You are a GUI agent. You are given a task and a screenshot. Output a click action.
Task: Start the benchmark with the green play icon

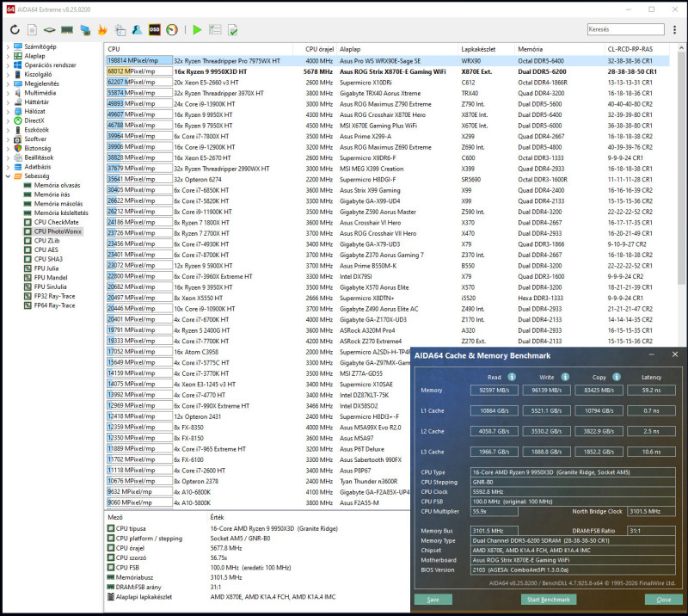[x=198, y=30]
